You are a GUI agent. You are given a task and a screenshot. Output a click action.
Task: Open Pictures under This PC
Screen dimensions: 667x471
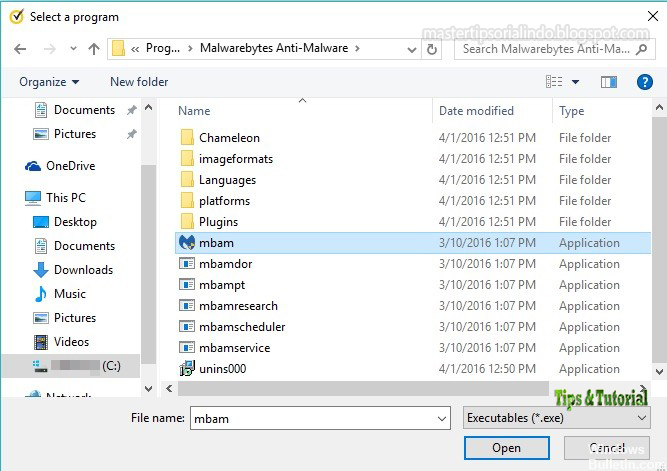(x=65, y=317)
